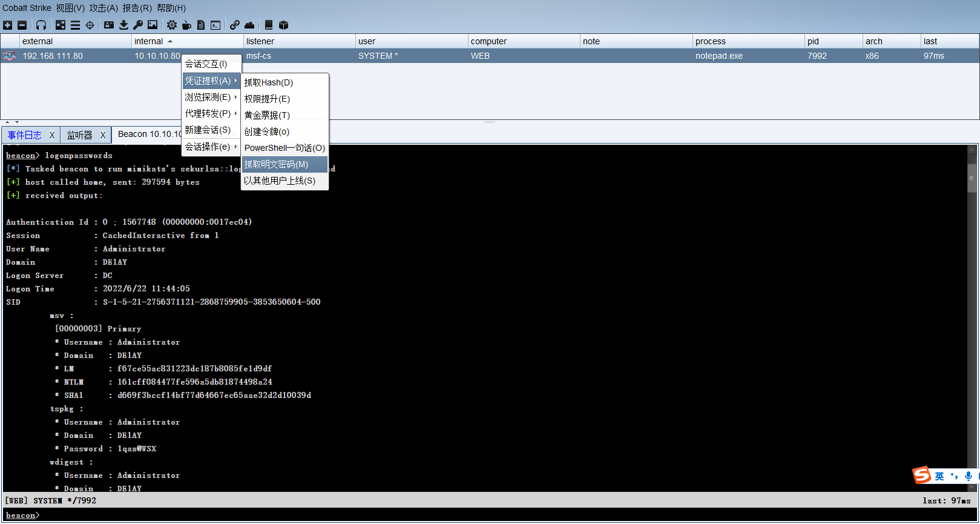Sort sessions by the last column header
980x524 pixels.
pyautogui.click(x=950, y=41)
